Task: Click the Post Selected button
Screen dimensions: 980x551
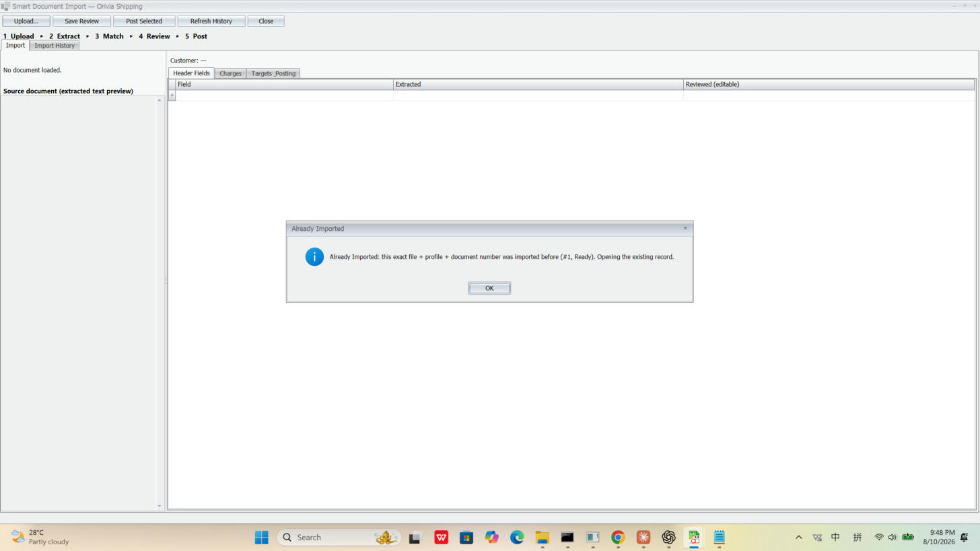Action: [144, 21]
